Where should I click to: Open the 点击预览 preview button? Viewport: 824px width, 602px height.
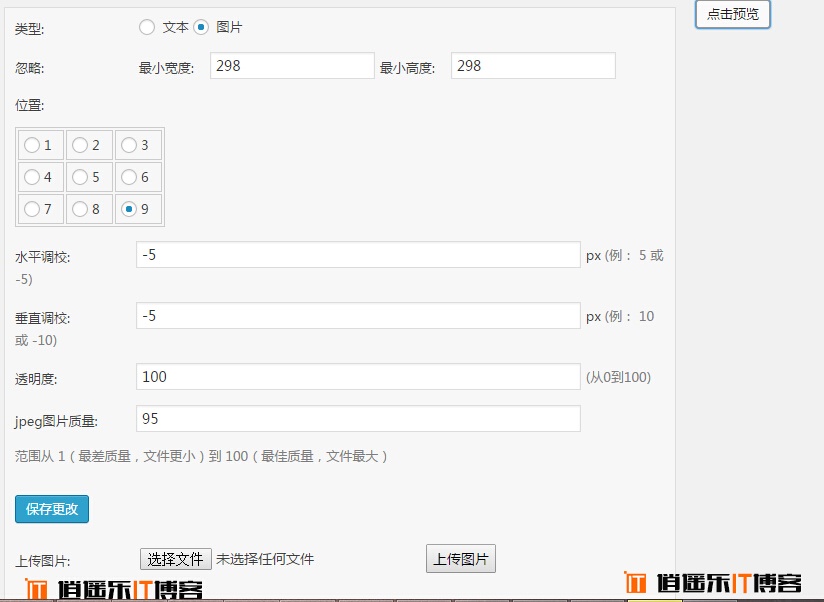click(733, 14)
